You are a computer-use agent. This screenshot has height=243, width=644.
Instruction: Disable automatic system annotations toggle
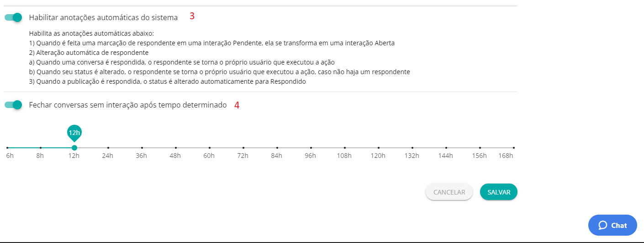(x=13, y=17)
